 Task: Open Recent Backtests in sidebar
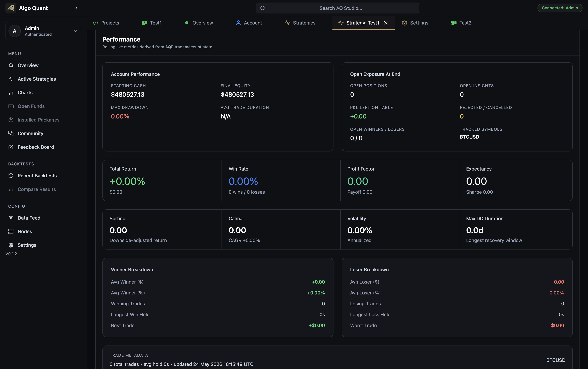click(x=37, y=176)
